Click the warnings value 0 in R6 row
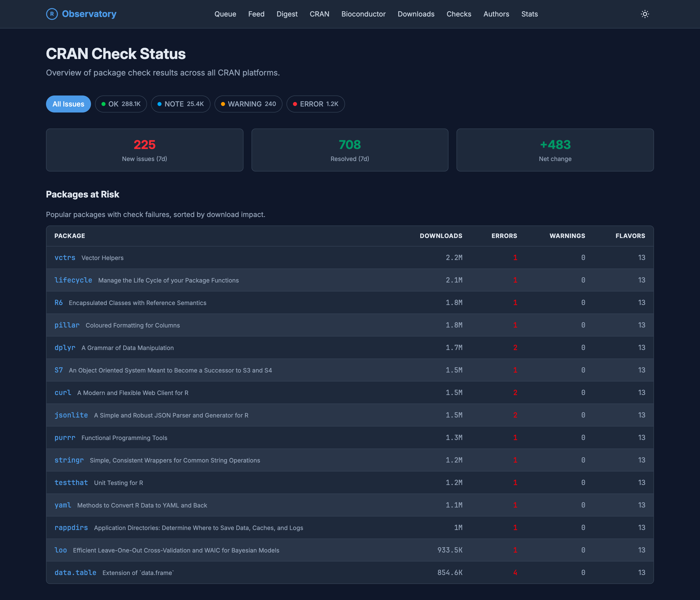 [x=583, y=302]
